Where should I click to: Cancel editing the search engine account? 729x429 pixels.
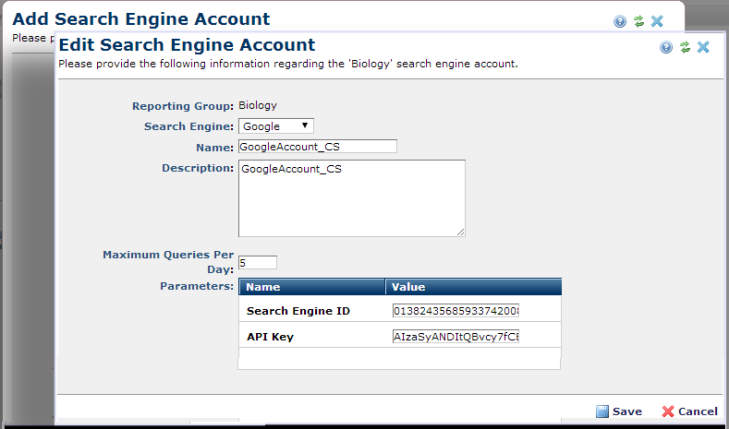pos(690,411)
